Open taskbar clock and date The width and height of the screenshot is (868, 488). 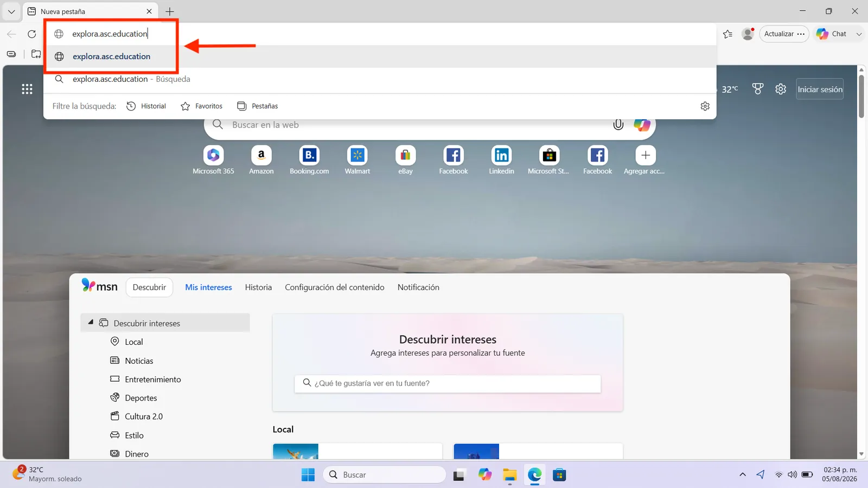(x=840, y=474)
